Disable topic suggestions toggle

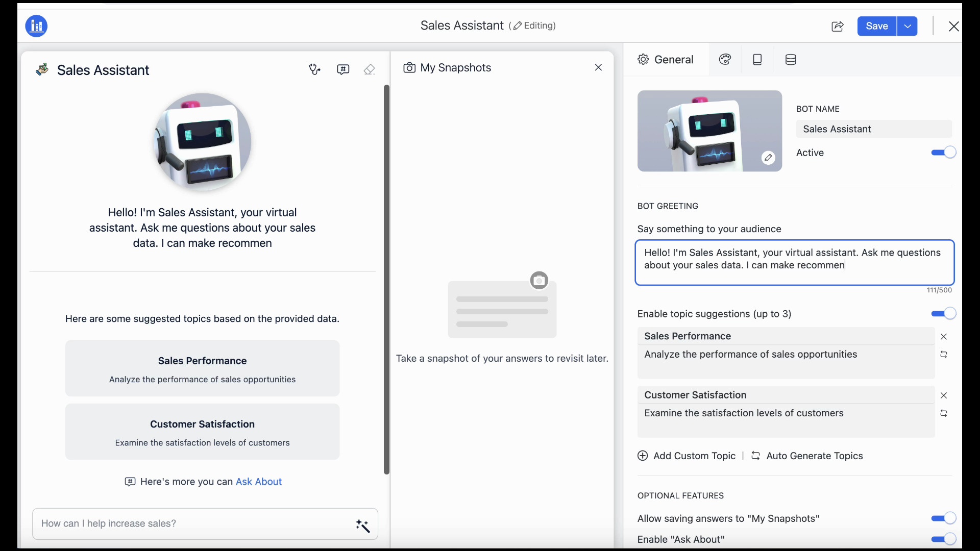coord(943,313)
